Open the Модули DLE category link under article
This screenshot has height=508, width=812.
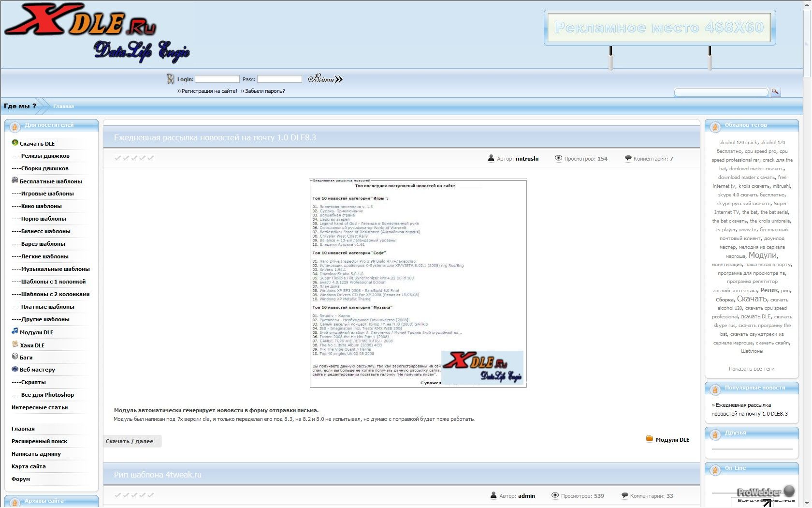pyautogui.click(x=672, y=440)
